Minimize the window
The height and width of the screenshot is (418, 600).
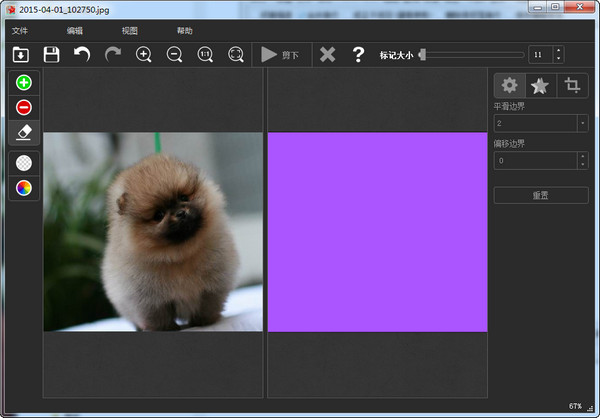click(538, 7)
